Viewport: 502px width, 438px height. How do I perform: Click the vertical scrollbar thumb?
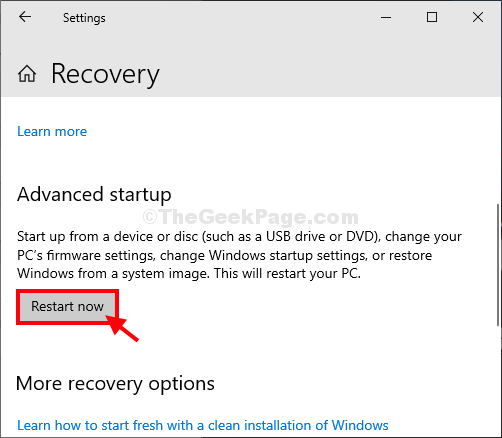[x=499, y=265]
